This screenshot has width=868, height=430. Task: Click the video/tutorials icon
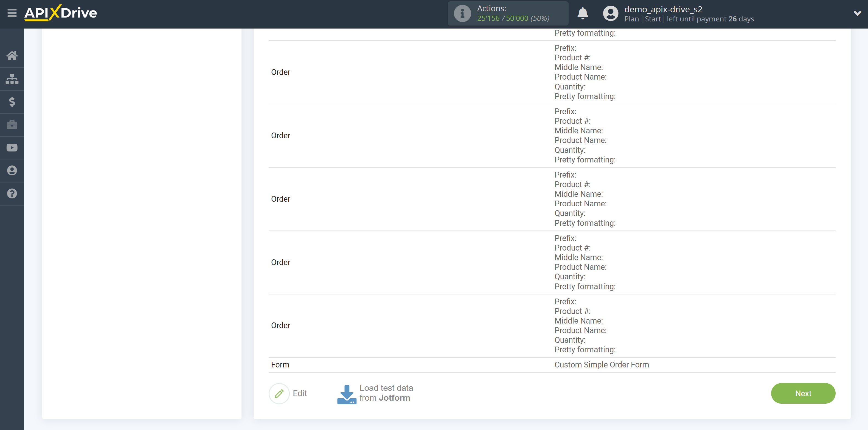pos(12,148)
